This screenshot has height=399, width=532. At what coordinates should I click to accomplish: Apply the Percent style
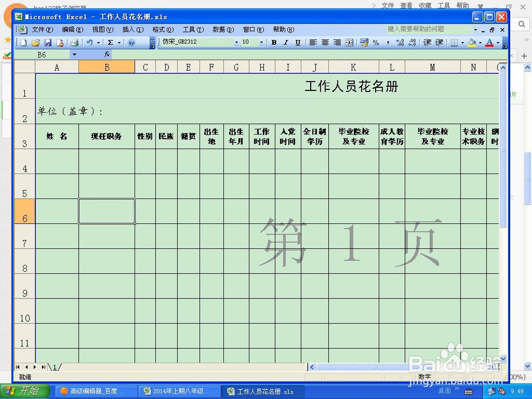[x=376, y=43]
